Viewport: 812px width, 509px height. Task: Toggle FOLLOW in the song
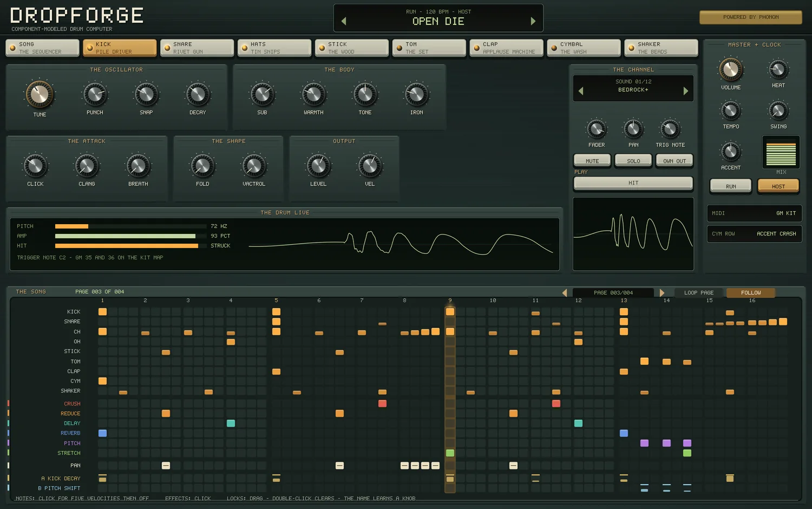pyautogui.click(x=751, y=292)
